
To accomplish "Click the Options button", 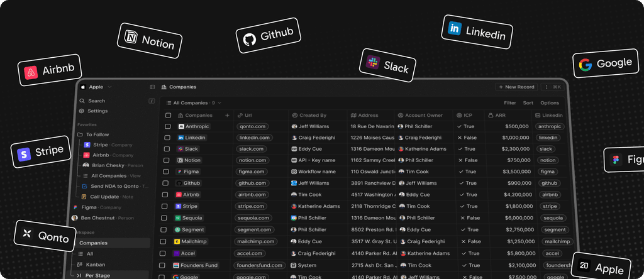I will tap(550, 103).
